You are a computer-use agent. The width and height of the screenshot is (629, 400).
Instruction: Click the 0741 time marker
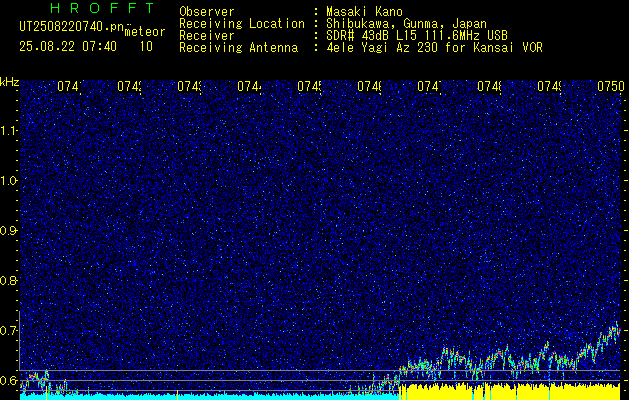tap(69, 86)
